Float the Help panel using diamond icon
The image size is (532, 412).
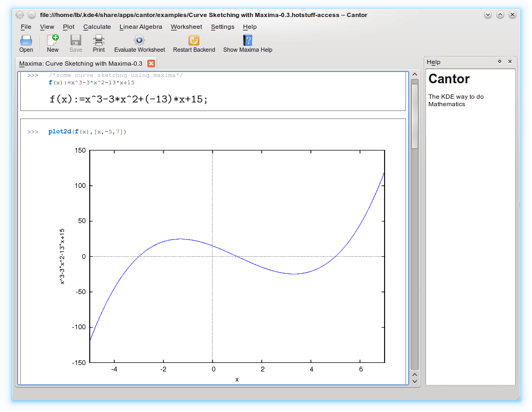tap(499, 61)
